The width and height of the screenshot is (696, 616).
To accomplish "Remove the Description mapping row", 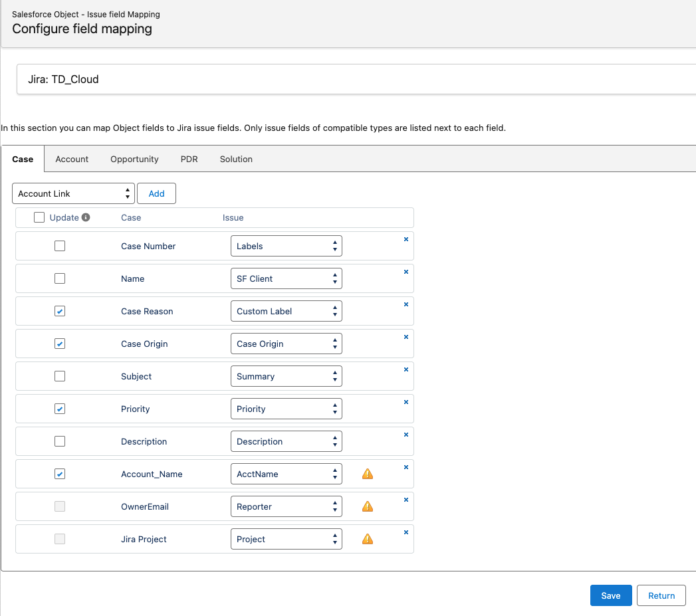I will coord(406,435).
